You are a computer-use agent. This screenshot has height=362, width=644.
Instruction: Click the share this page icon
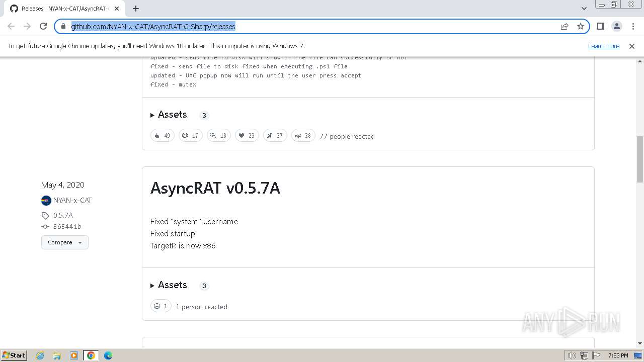coord(565,26)
